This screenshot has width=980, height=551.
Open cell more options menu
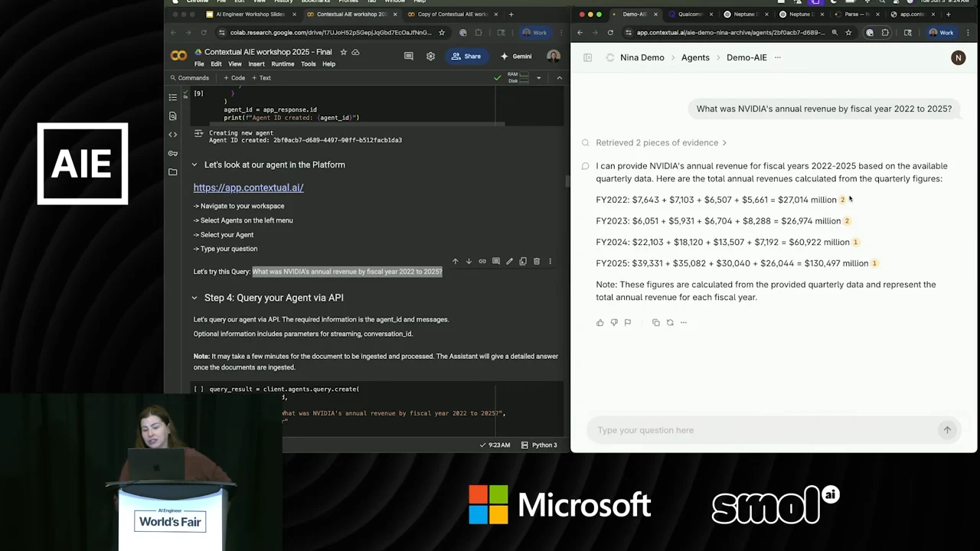pos(550,262)
